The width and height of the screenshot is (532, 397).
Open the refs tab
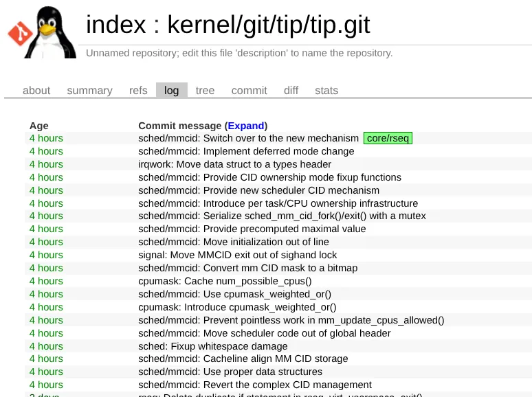[138, 91]
